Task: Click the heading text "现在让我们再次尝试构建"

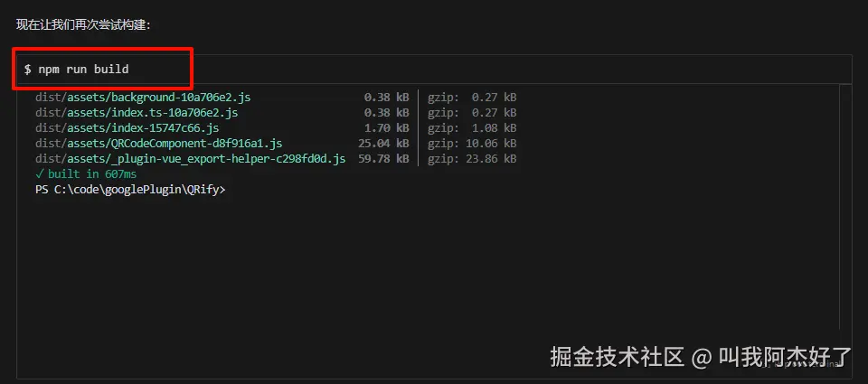Action: coord(83,23)
